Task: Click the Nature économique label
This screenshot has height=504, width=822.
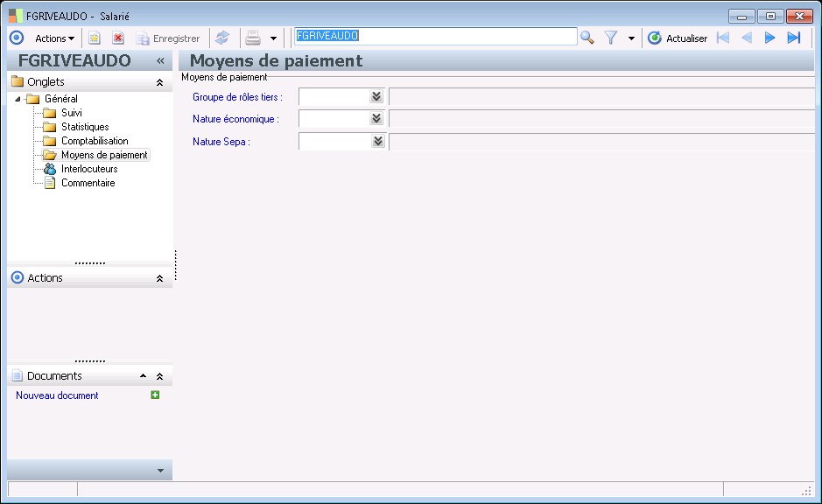Action: (235, 119)
